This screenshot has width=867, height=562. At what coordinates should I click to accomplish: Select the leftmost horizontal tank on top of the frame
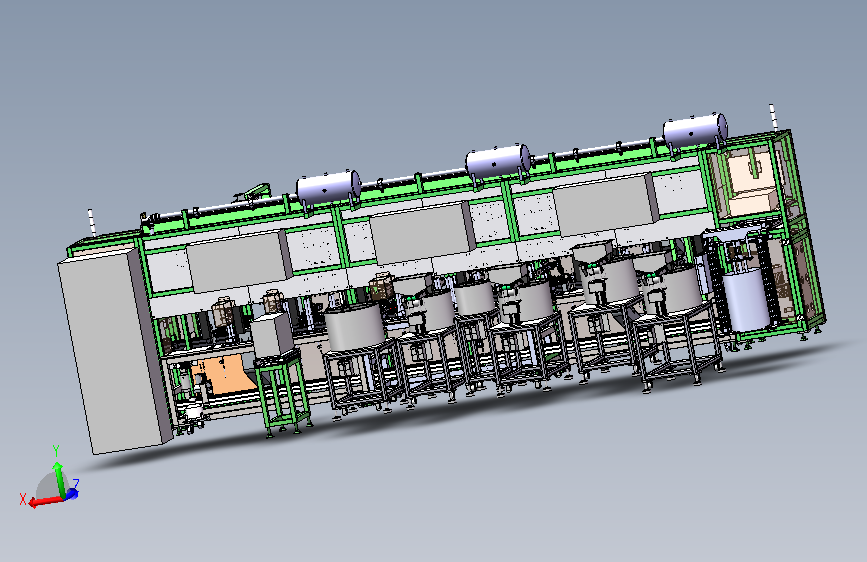pyautogui.click(x=328, y=188)
